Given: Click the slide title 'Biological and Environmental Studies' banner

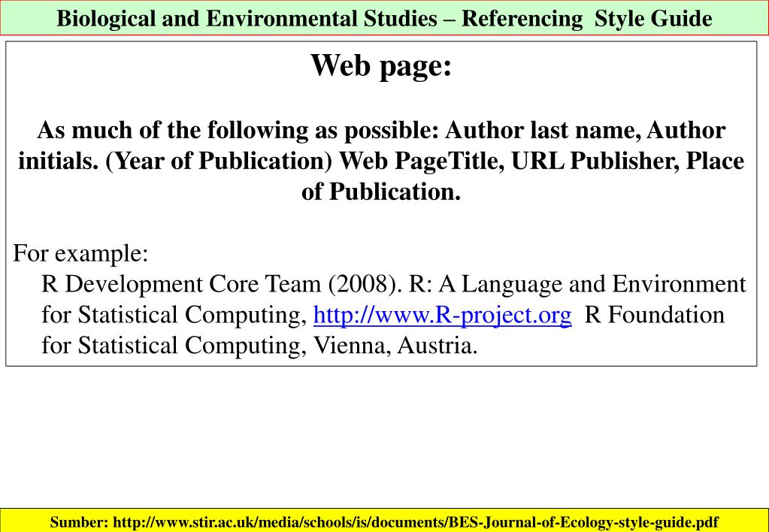Looking at the screenshot, I should 385,18.
